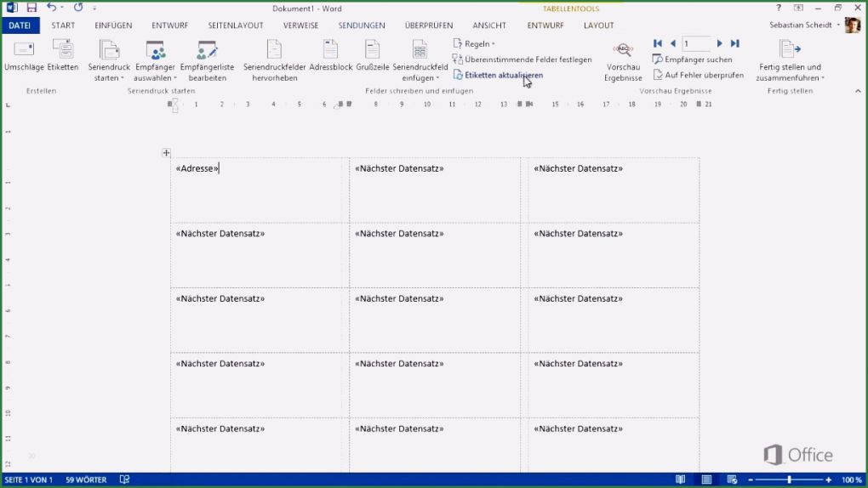Open Seriendruck starten dropdown

[109, 60]
